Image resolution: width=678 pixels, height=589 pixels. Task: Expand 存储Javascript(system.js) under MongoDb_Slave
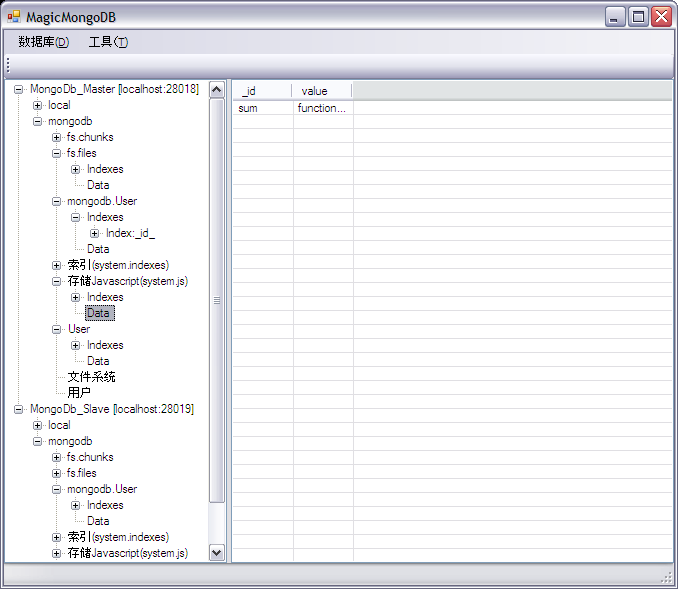(56, 554)
